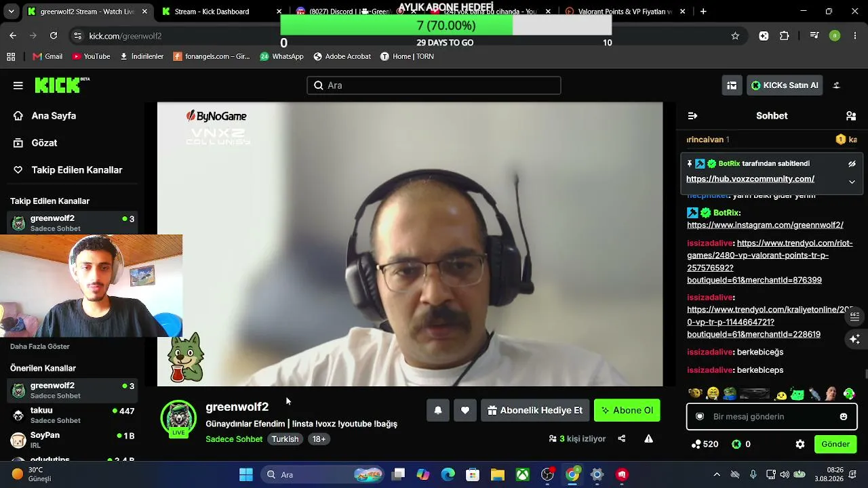Click the Turkish language tag
The image size is (868, 488).
click(285, 439)
